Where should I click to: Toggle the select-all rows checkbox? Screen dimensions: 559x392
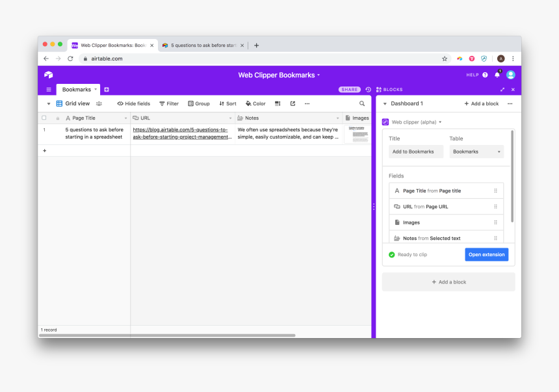[44, 118]
